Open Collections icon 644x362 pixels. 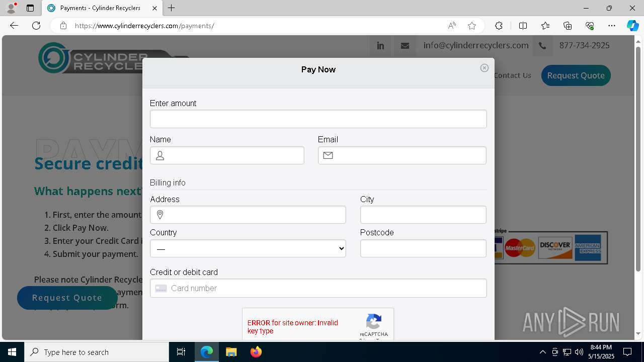pyautogui.click(x=568, y=26)
